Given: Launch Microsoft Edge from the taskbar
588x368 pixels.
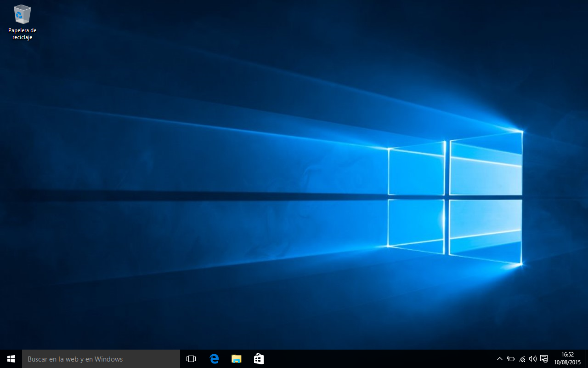Looking at the screenshot, I should point(214,359).
